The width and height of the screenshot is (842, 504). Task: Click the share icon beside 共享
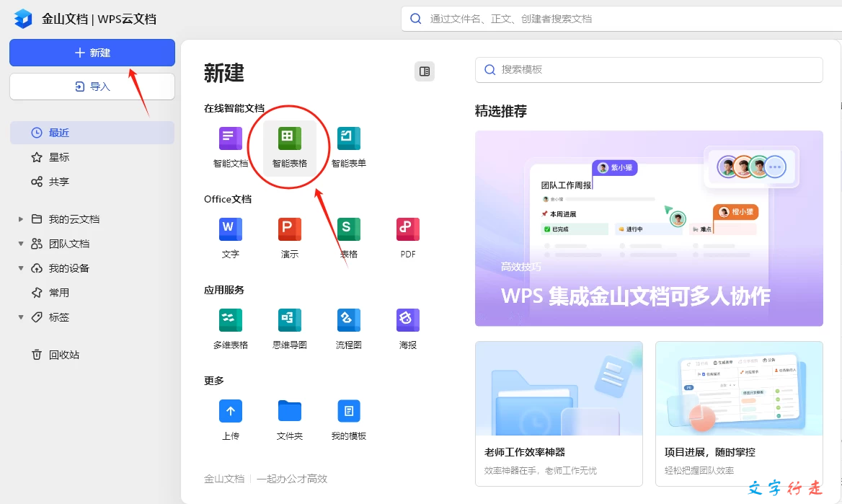37,182
